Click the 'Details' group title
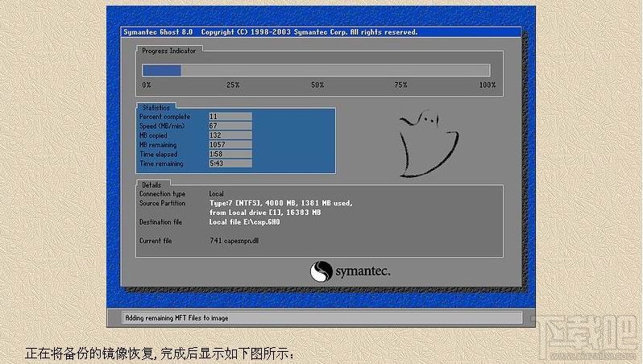643x364 pixels. 151,185
